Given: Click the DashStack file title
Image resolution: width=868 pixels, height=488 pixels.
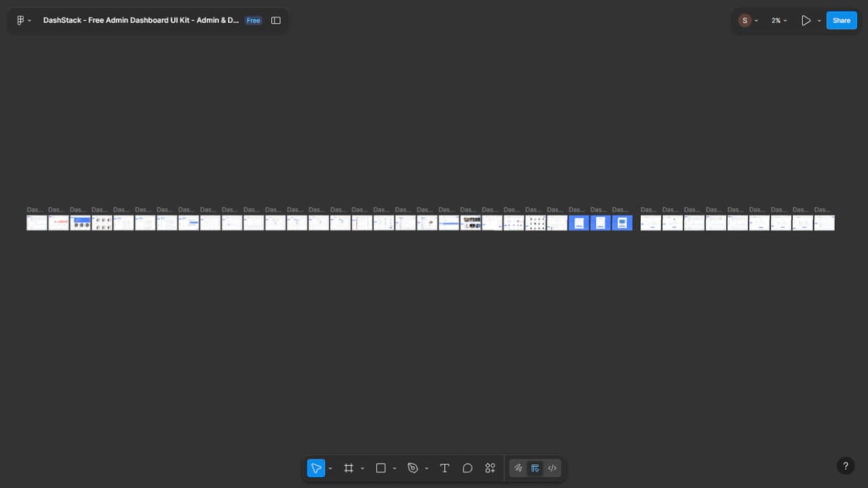Looking at the screenshot, I should (x=141, y=20).
